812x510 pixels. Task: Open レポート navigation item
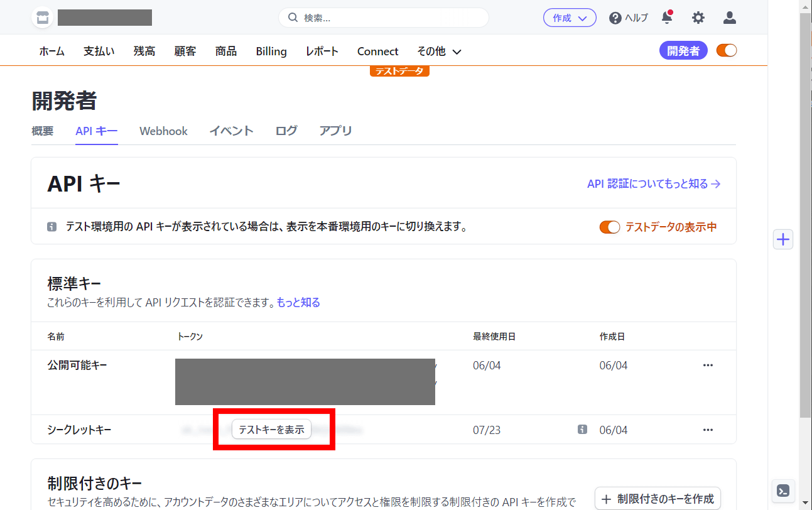pyautogui.click(x=322, y=52)
